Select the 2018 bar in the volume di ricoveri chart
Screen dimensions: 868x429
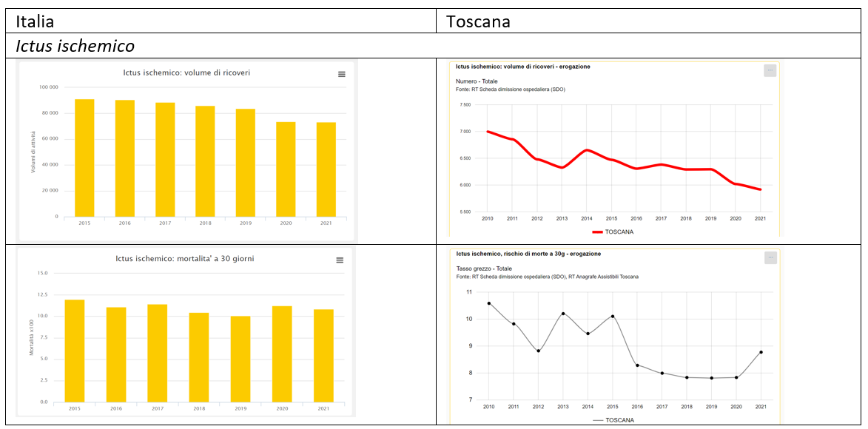click(x=205, y=161)
